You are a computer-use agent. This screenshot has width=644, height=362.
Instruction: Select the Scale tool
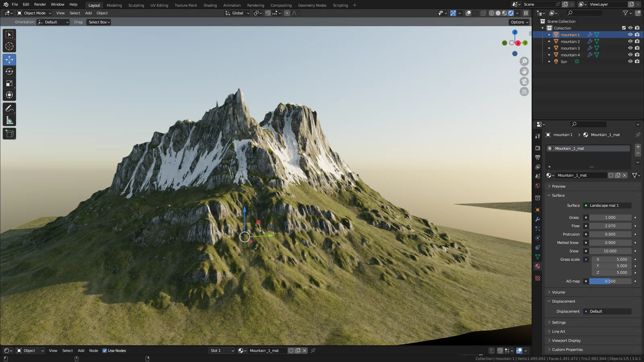[x=9, y=83]
